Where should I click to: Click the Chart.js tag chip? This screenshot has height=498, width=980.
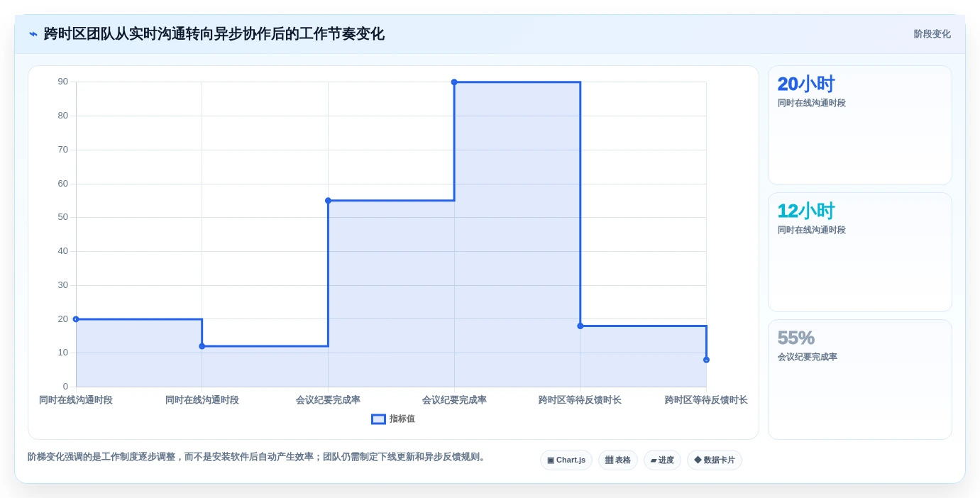[566, 460]
